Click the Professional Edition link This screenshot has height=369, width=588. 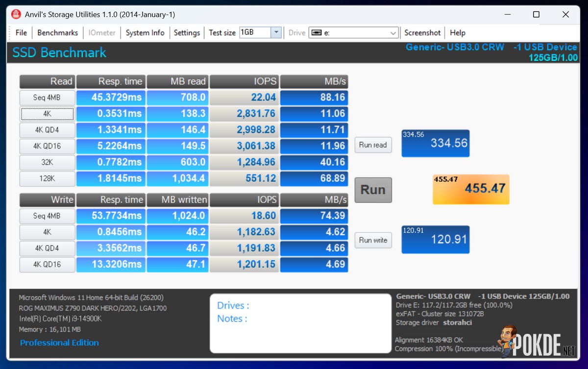(59, 343)
